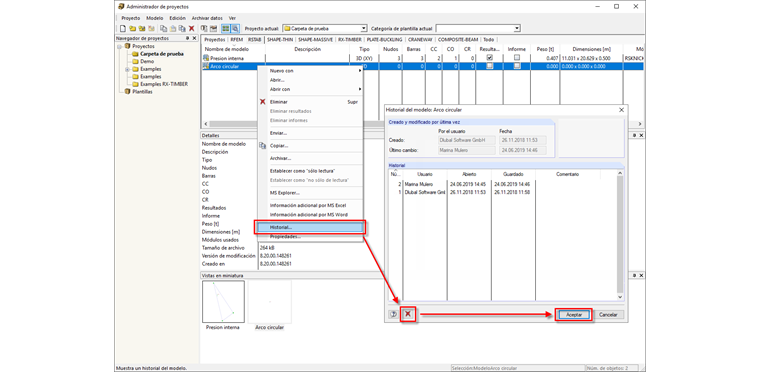Click the new blank project toolbar icon
Screen dimensions: 760x372
123,29
